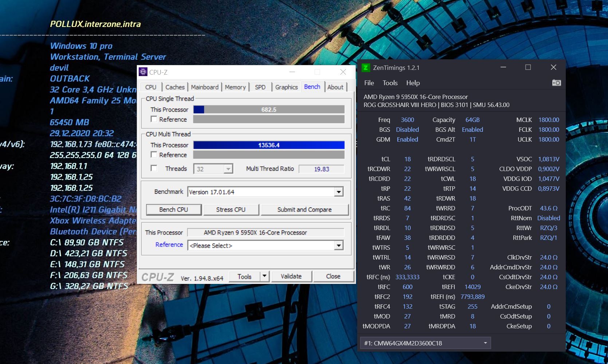The height and width of the screenshot is (364, 608).
Task: Click the This Processor name field
Action: click(266, 232)
